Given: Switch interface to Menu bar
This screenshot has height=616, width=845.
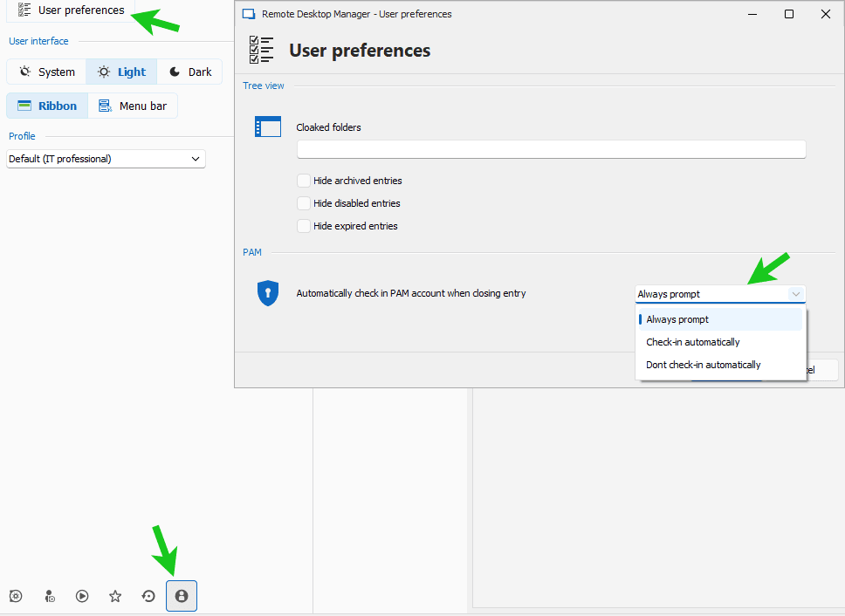Looking at the screenshot, I should click(x=133, y=106).
